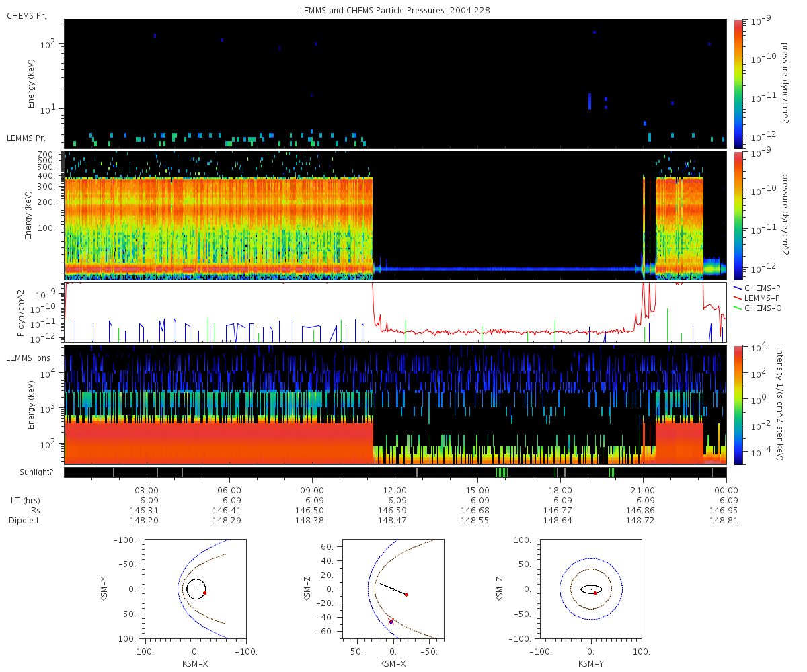Click the 'KSM-Y' vertical axis label of the left orbit plot
This screenshot has width=807, height=672.
106,589
